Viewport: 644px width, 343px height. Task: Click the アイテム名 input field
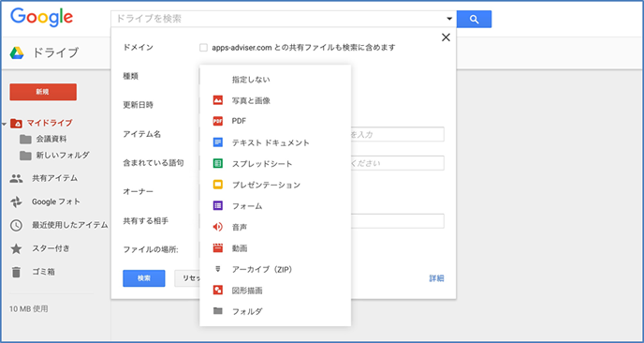[x=397, y=135]
